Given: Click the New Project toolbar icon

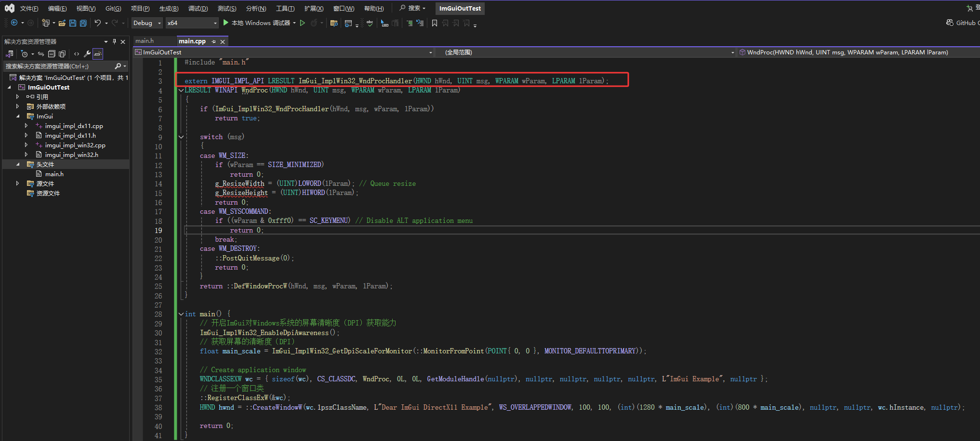Looking at the screenshot, I should pyautogui.click(x=46, y=23).
